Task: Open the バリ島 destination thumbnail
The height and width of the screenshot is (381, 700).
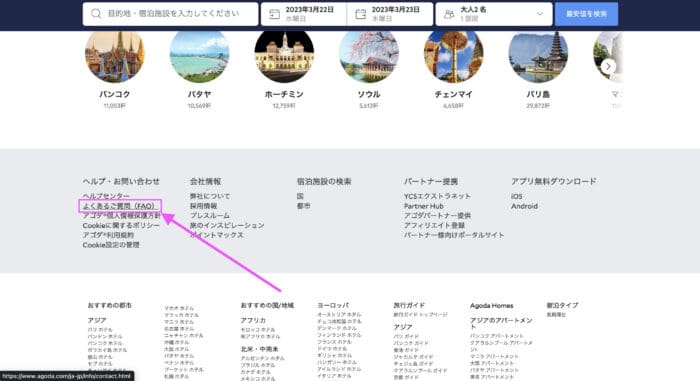Action: 538,56
